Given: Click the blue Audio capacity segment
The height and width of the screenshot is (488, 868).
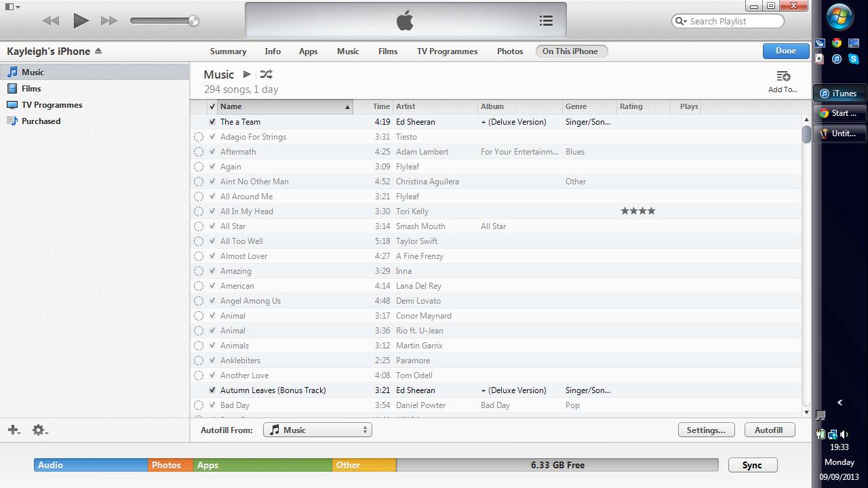Looking at the screenshot, I should point(91,465).
